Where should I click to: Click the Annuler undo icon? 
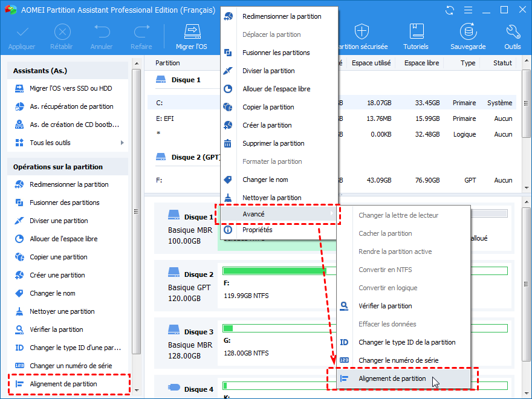[102, 31]
